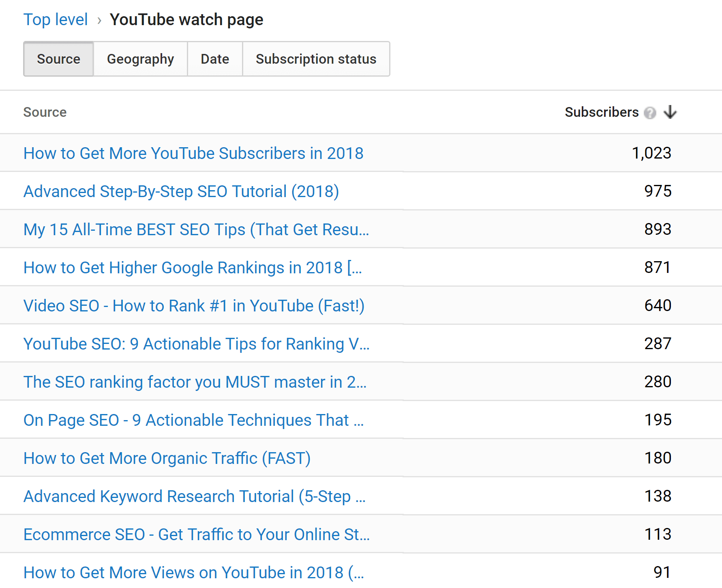
Task: Click the subscriber count 893
Action: click(658, 230)
